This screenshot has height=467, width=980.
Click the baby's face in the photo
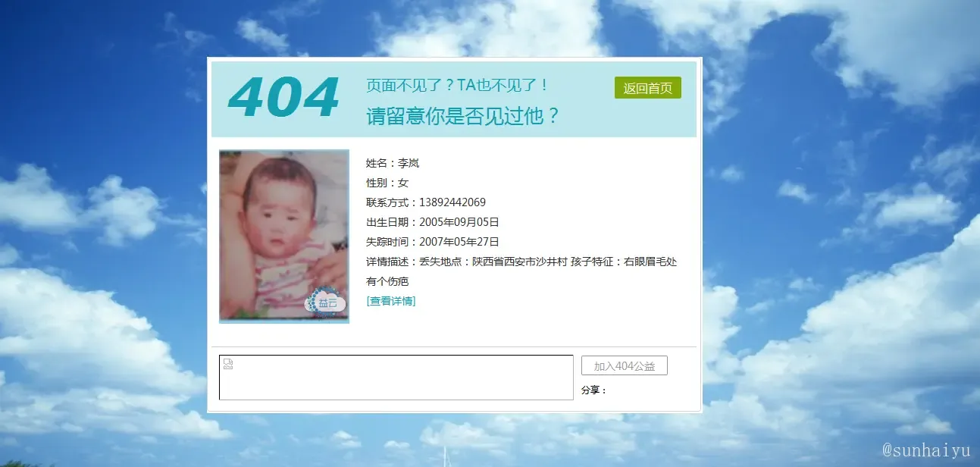tap(277, 205)
